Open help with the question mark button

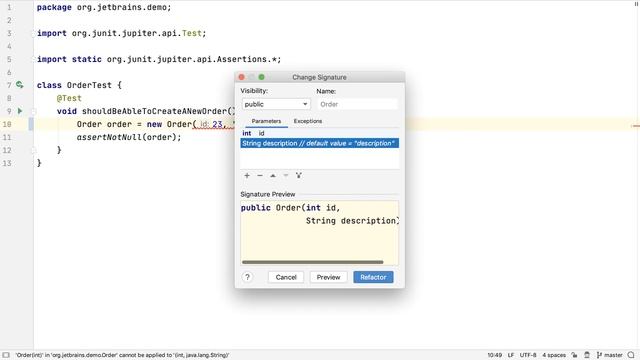coord(247,277)
